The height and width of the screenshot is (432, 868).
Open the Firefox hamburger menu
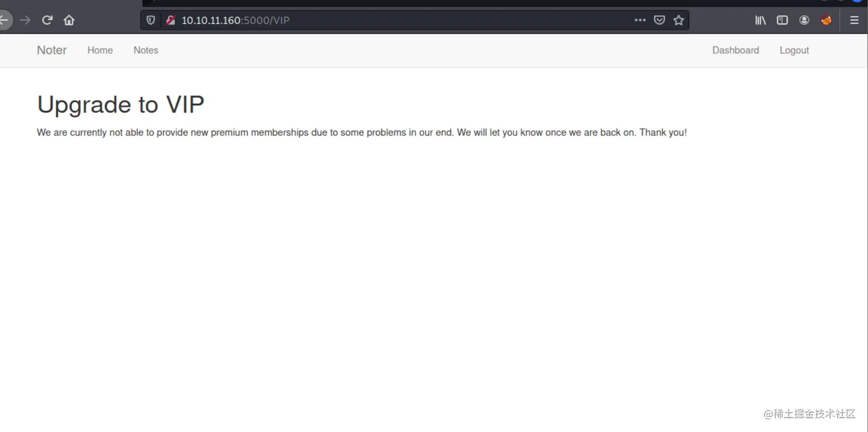[854, 20]
